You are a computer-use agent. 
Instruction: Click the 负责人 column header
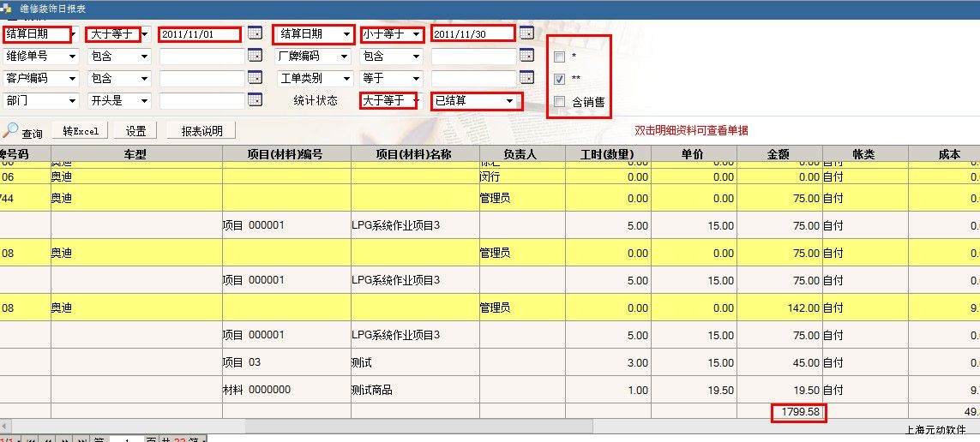[x=522, y=154]
